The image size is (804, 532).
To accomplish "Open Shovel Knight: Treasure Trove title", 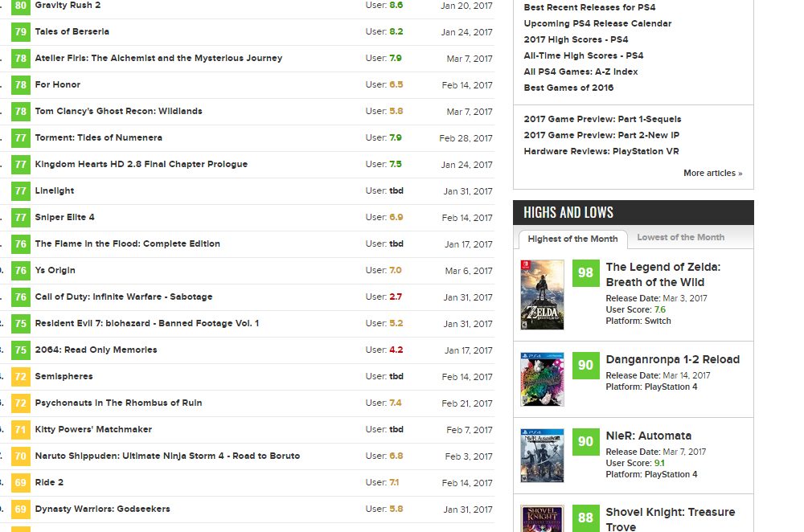I will [671, 519].
